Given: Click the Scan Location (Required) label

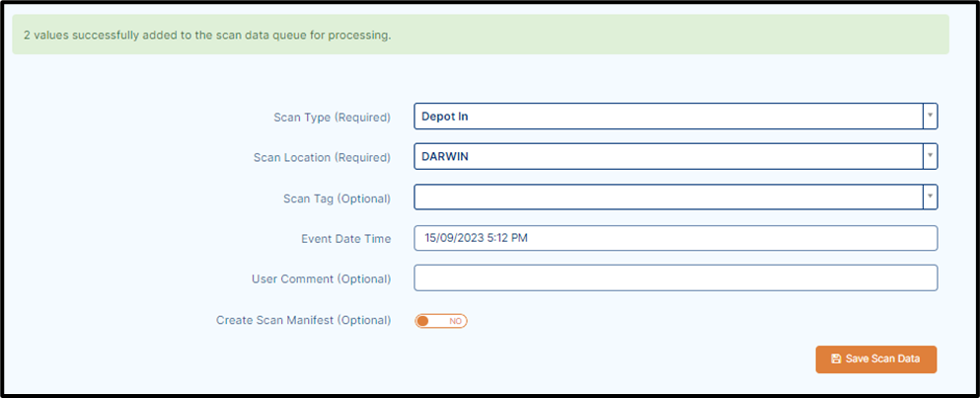Looking at the screenshot, I should [x=322, y=158].
